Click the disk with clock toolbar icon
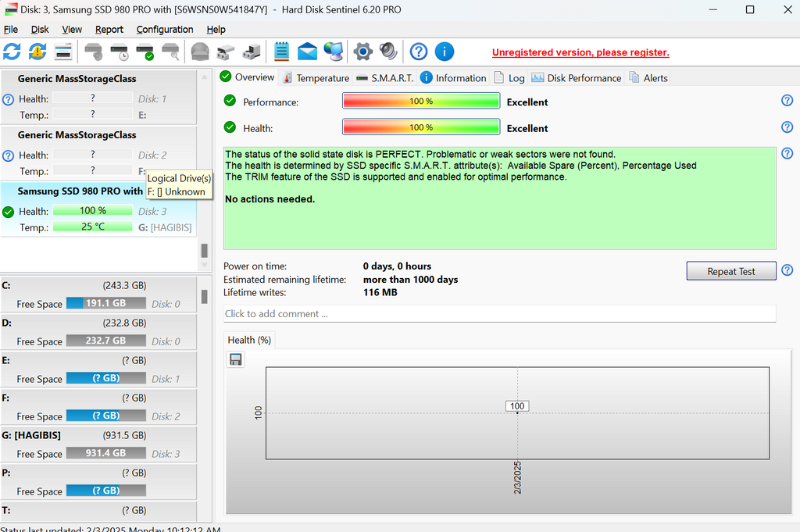 [120, 52]
